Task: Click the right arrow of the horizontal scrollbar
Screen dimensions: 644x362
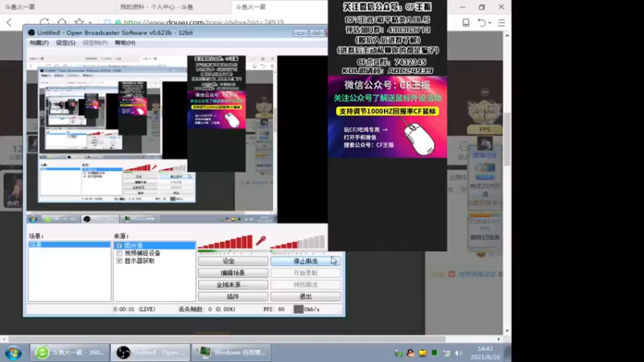Action: tap(499, 339)
